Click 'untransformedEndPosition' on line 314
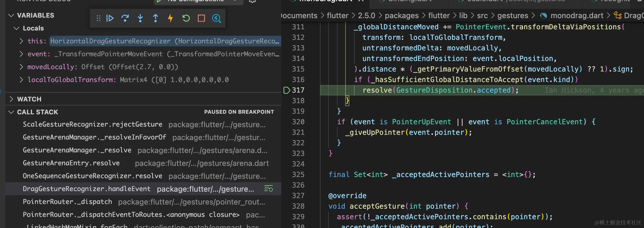Viewport: 644px width, 228px height. (413, 59)
